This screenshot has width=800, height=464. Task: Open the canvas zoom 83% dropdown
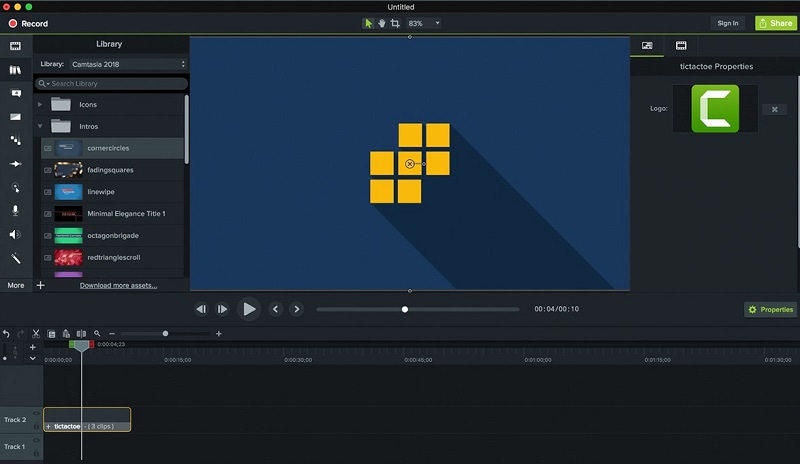tap(423, 23)
